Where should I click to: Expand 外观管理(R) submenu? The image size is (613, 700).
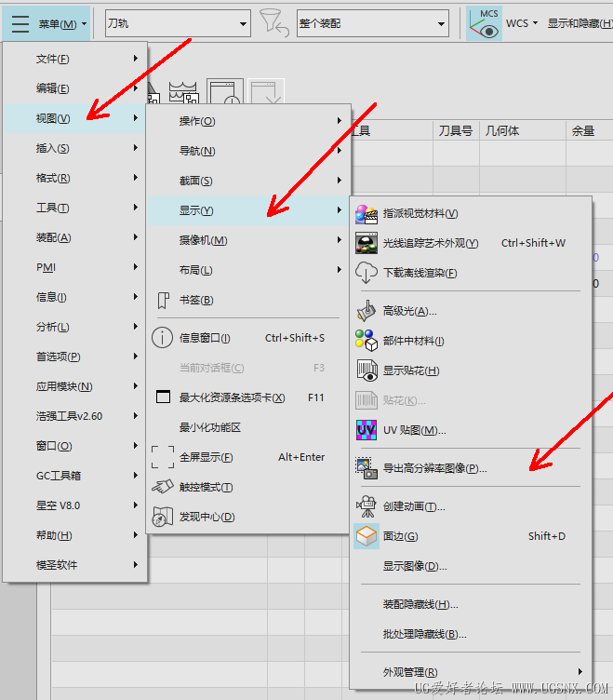471,672
